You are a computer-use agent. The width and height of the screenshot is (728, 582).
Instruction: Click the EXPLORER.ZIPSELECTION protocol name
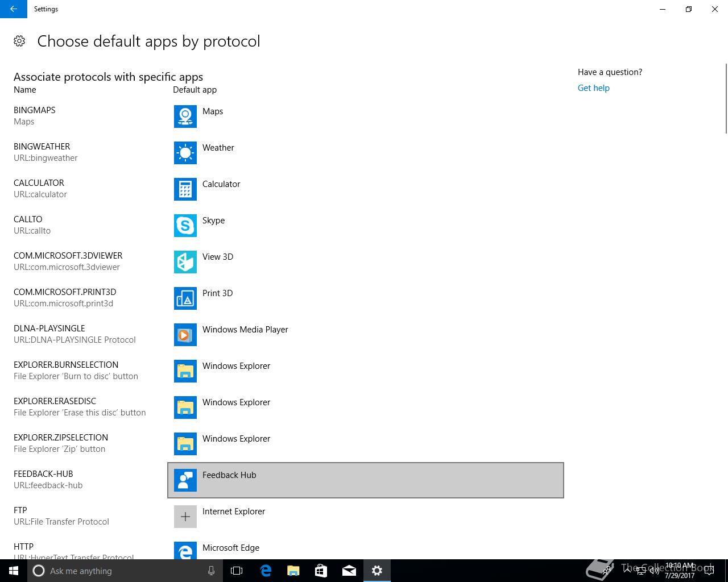click(61, 438)
